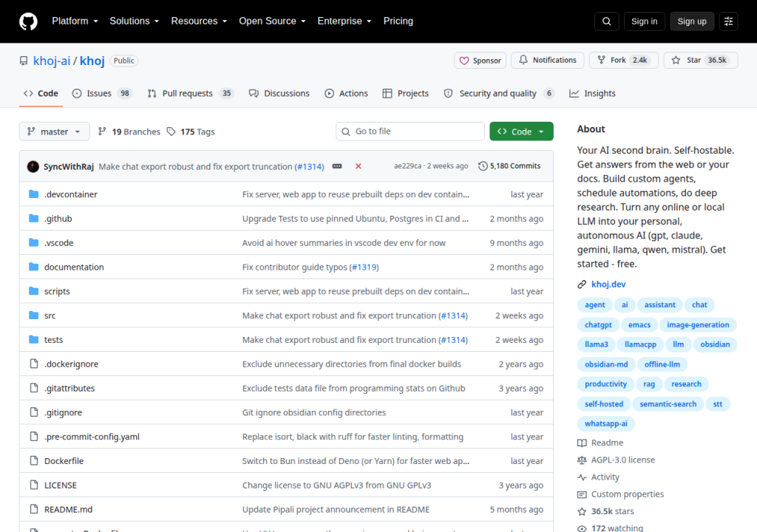
Task: Open the .pre-commit-config.yaml file
Action: click(x=92, y=437)
